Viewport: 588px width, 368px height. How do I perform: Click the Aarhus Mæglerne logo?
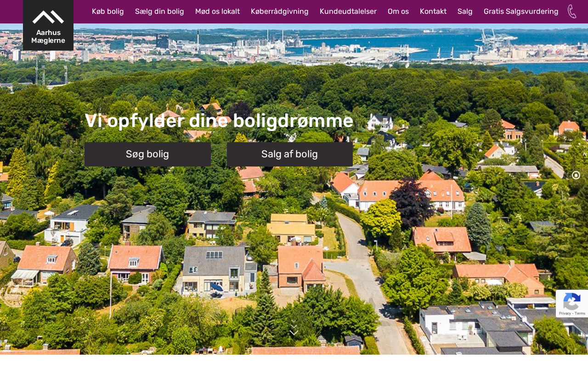[x=48, y=25]
